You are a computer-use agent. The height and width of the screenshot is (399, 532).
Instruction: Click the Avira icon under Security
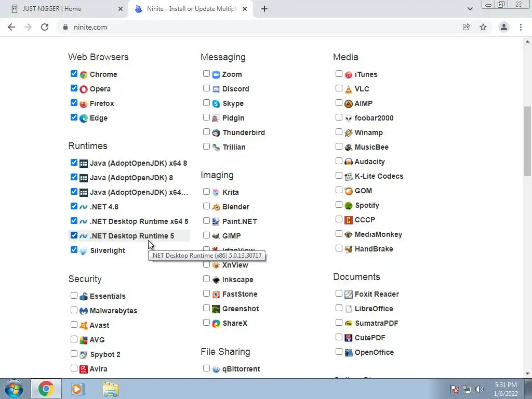(x=84, y=369)
